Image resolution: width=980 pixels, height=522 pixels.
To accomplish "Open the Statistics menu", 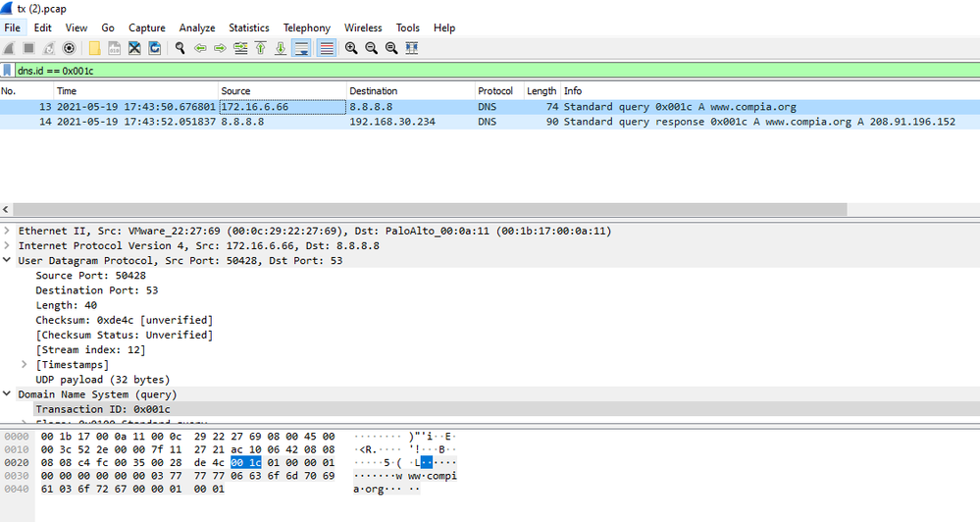I will tap(249, 28).
